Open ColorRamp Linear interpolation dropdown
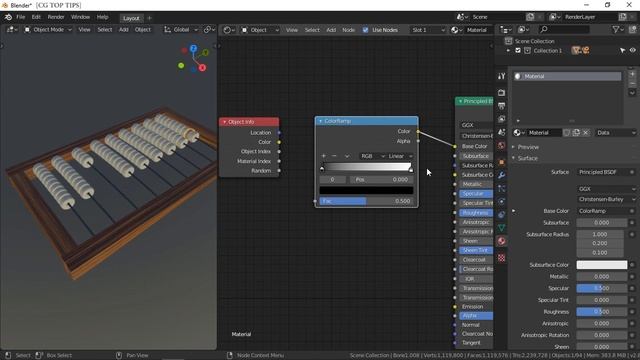640x360 pixels. tap(400, 156)
